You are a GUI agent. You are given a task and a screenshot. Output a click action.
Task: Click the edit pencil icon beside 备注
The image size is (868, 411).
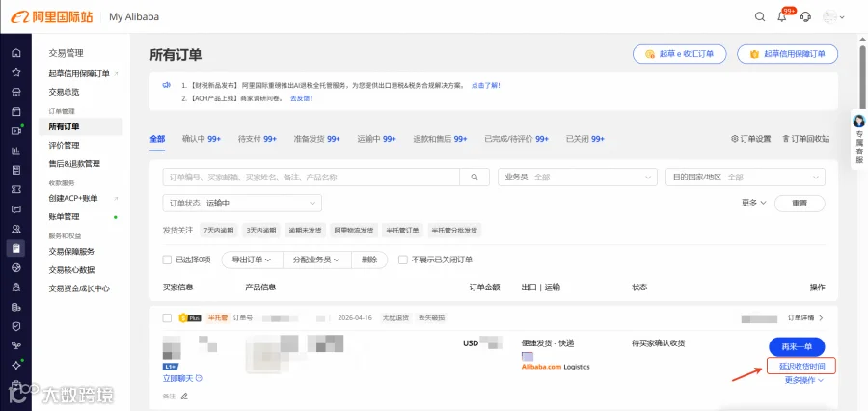click(184, 396)
